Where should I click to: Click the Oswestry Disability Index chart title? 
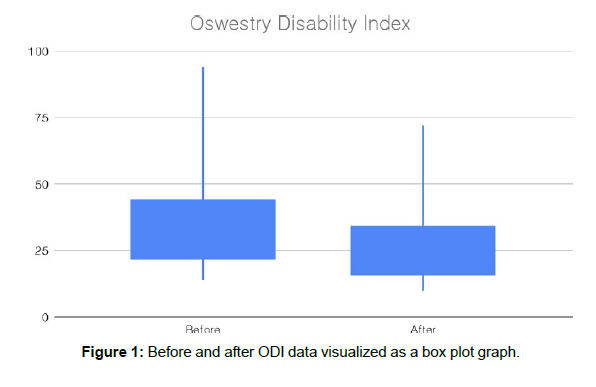pos(300,24)
